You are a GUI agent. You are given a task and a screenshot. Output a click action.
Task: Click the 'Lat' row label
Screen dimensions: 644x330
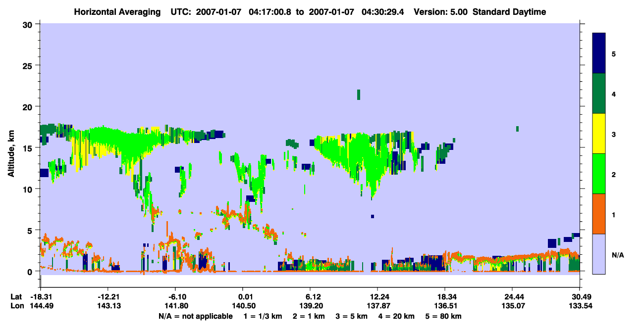pyautogui.click(x=16, y=297)
